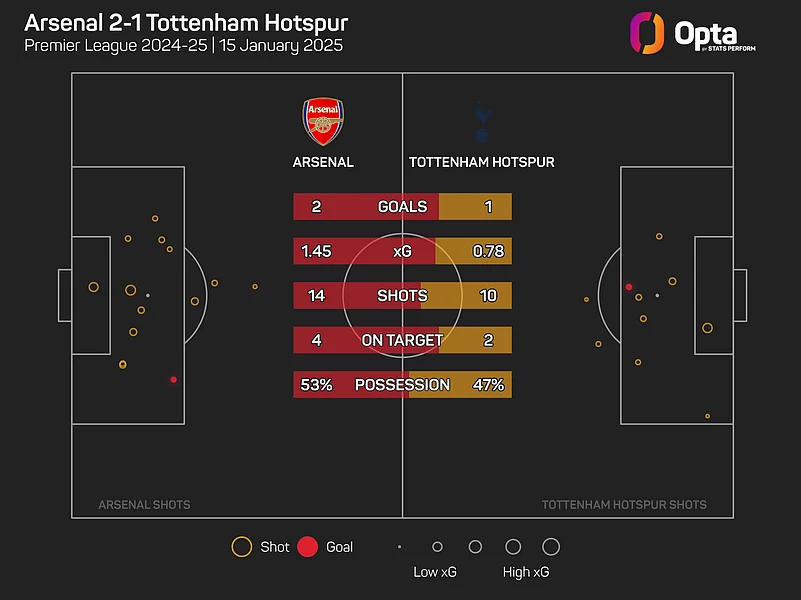Select Tottenham's red goal marker on the pitch

pyautogui.click(x=629, y=287)
